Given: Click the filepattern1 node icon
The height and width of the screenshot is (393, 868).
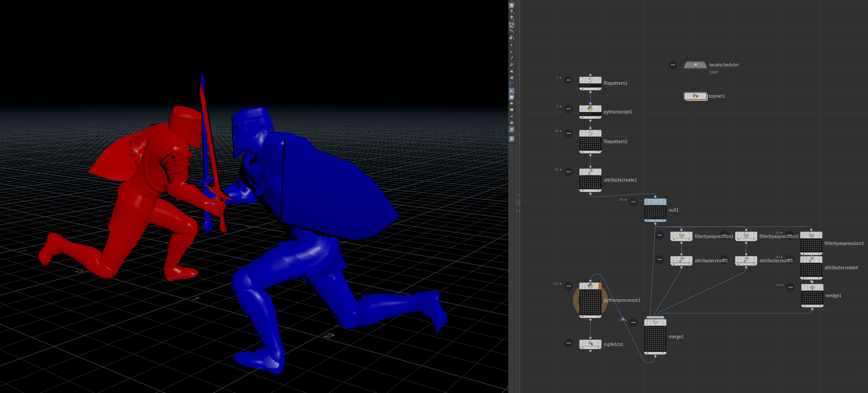Looking at the screenshot, I should tap(590, 80).
